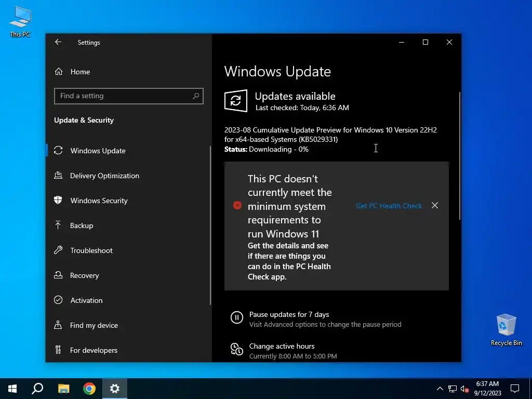This screenshot has width=532, height=399.
Task: Open the clock showing 6:37 AM
Action: 487,389
